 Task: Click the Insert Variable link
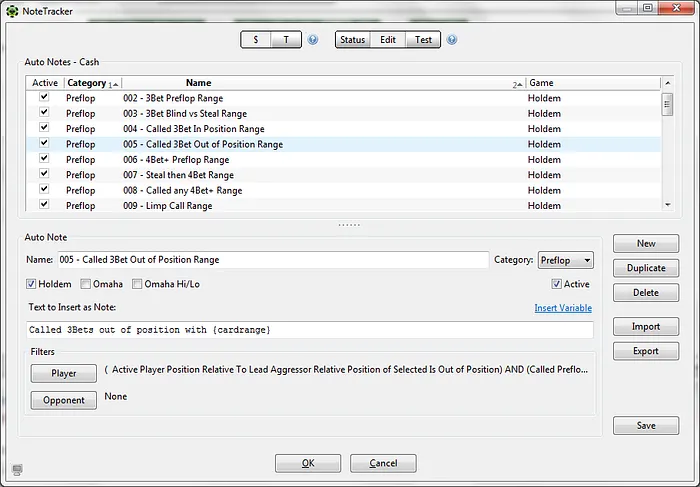pos(563,308)
